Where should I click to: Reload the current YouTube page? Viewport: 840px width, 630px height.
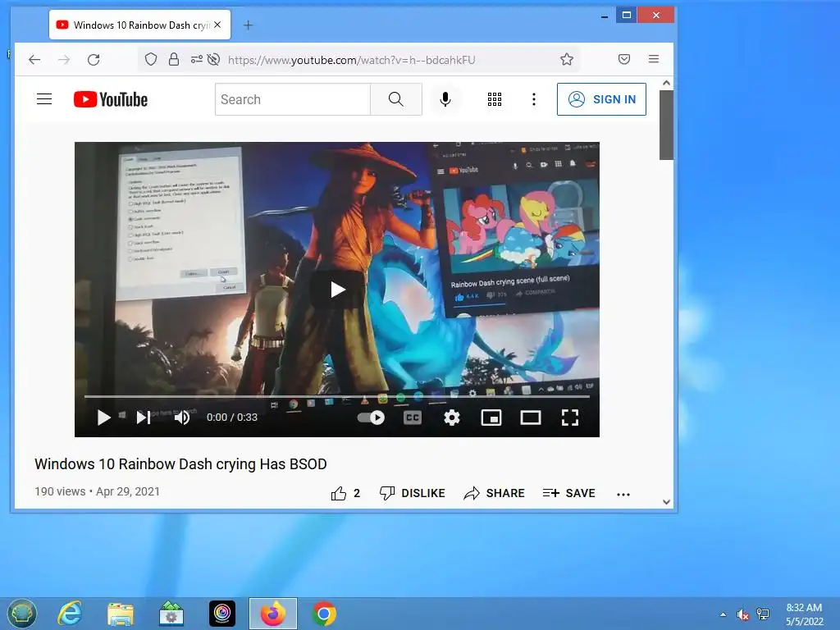94,59
